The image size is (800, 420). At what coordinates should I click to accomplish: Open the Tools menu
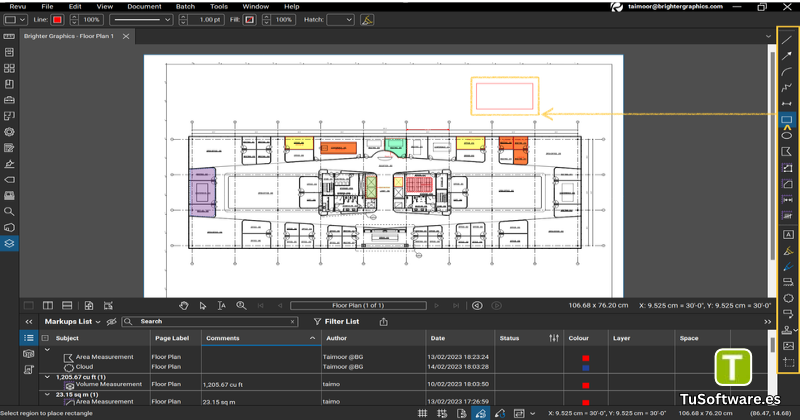pyautogui.click(x=219, y=7)
